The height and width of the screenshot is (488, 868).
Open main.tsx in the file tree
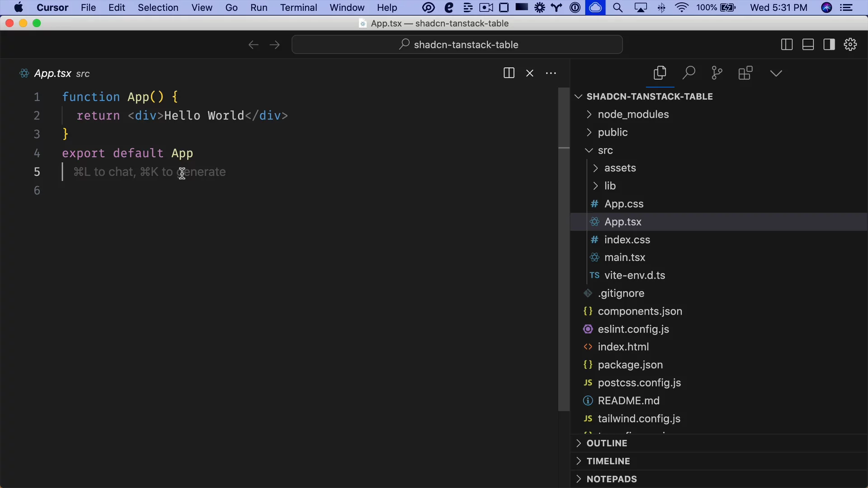[x=625, y=258]
